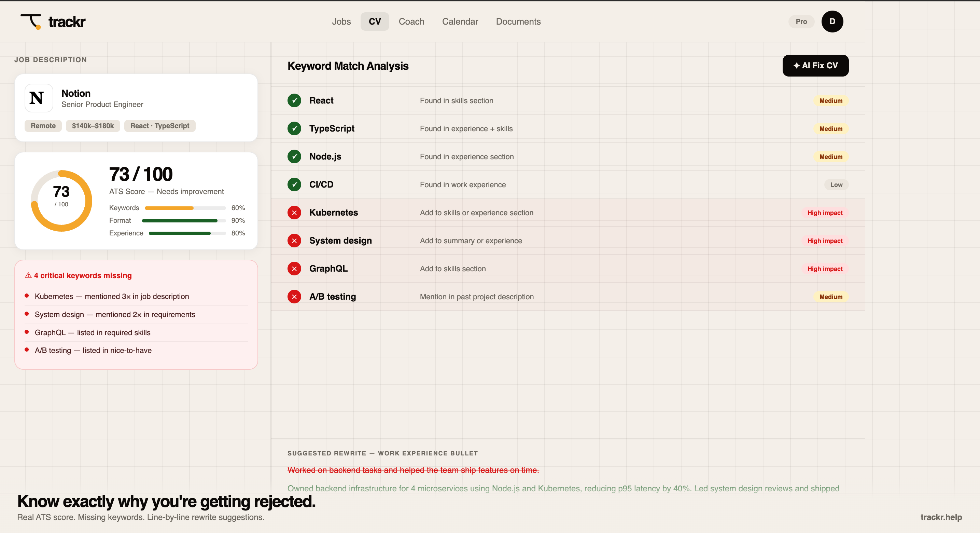Click the red X beside GraphQL
Image resolution: width=980 pixels, height=533 pixels.
[294, 269]
